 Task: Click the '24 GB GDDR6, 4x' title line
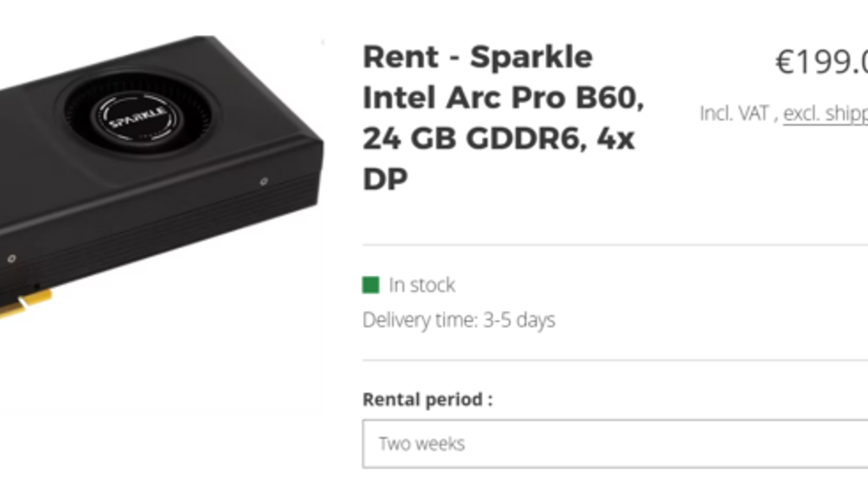pos(498,138)
